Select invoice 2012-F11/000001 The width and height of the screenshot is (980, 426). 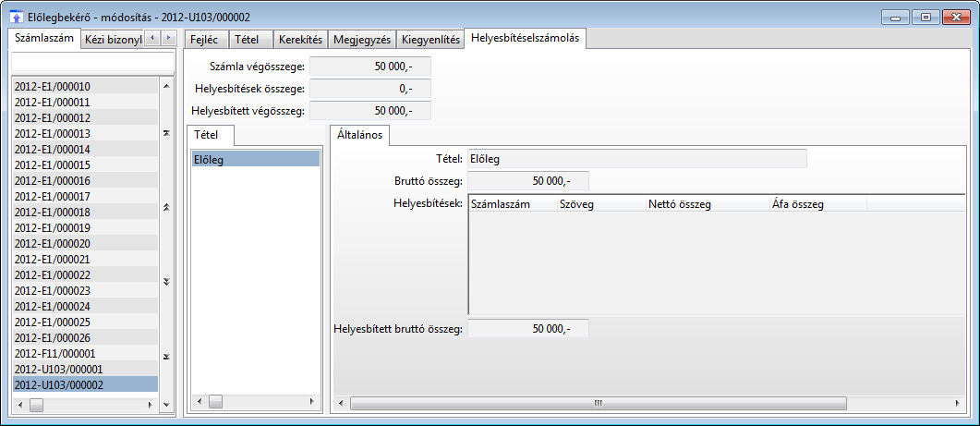click(x=85, y=353)
